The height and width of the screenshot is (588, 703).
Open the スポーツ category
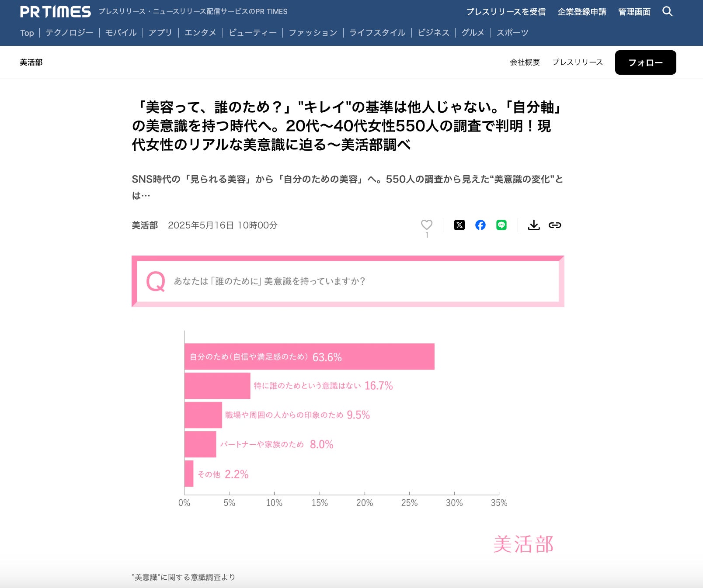[x=512, y=33]
